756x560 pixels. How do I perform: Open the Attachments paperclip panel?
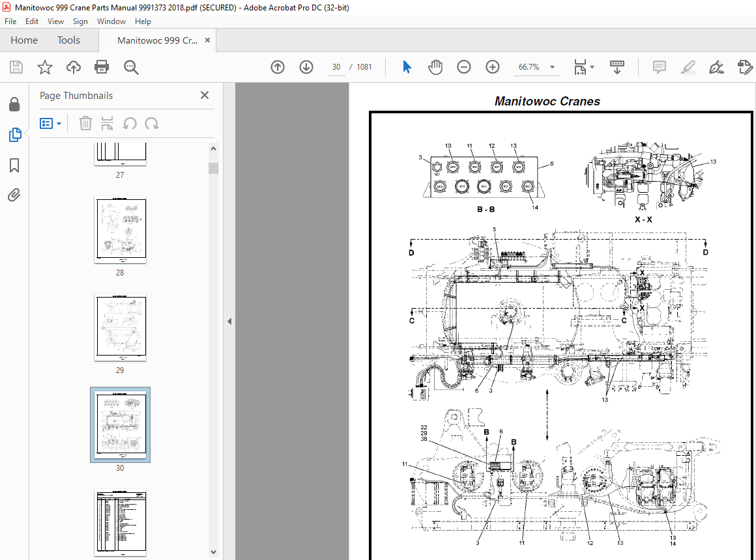click(x=14, y=195)
